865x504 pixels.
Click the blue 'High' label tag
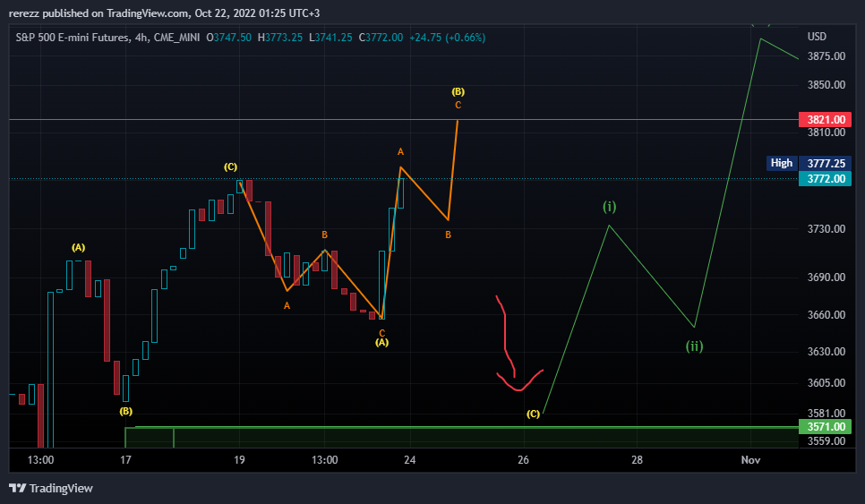pyautogui.click(x=782, y=163)
